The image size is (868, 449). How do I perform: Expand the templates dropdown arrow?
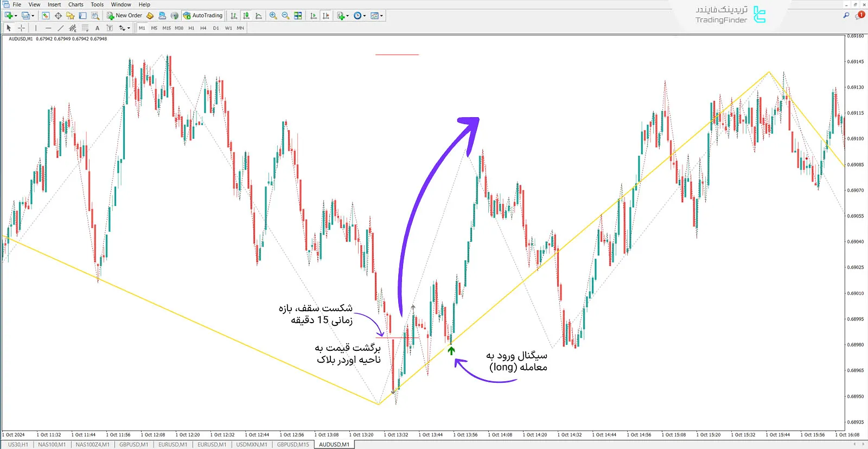click(382, 16)
